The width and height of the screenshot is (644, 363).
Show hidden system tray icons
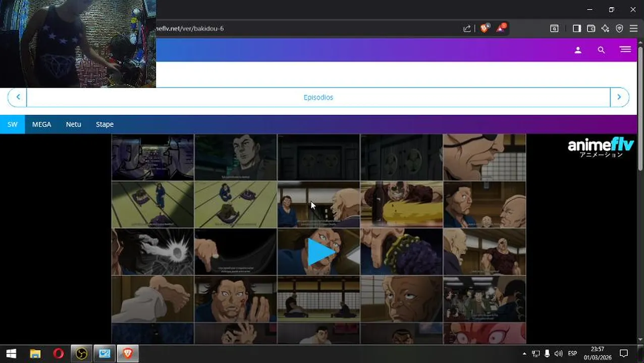(524, 354)
